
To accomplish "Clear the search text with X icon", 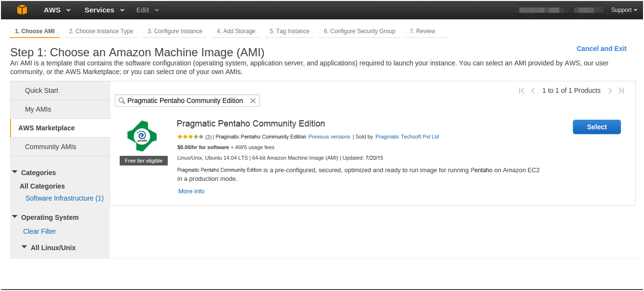I will pyautogui.click(x=253, y=101).
